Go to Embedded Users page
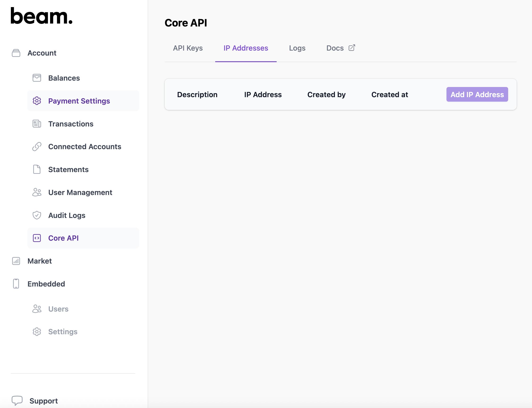 (58, 309)
